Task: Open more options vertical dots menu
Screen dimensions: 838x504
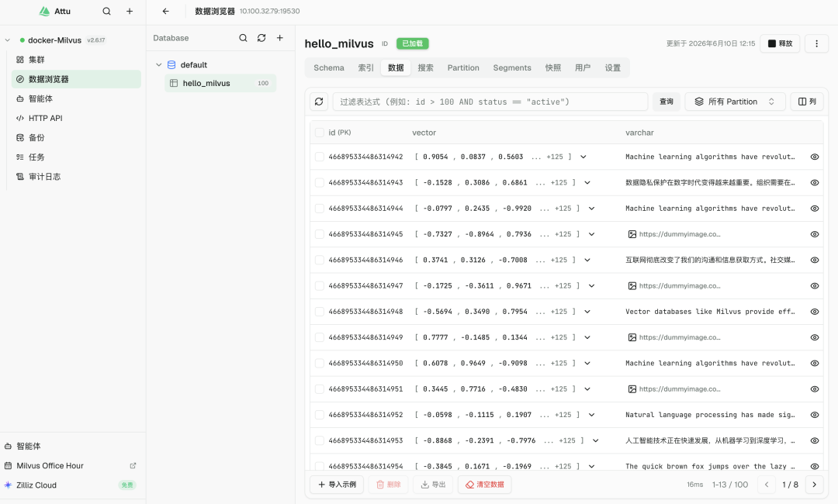Action: coord(816,43)
